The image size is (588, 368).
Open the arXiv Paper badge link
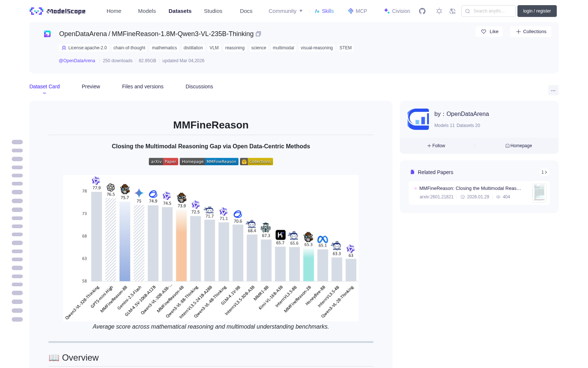[x=164, y=162]
